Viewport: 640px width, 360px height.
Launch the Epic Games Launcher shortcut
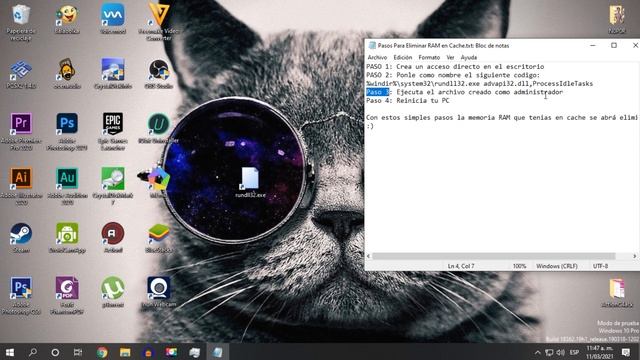click(x=113, y=131)
